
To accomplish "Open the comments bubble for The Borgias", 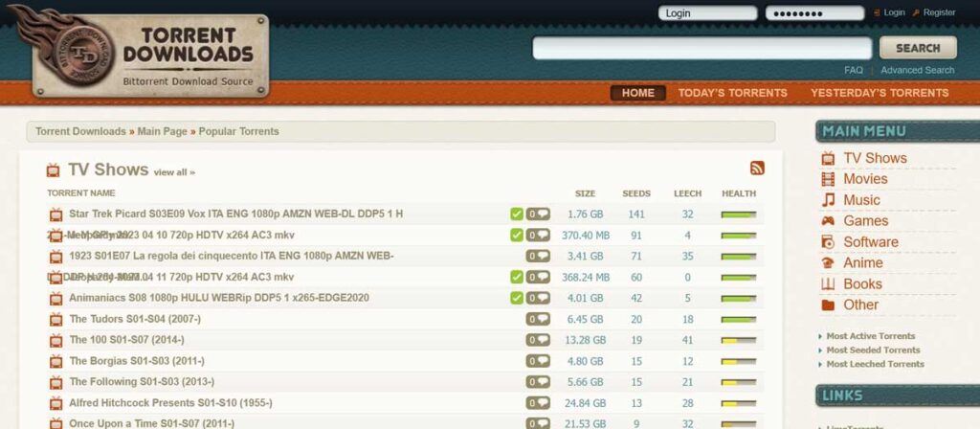I will 538,361.
